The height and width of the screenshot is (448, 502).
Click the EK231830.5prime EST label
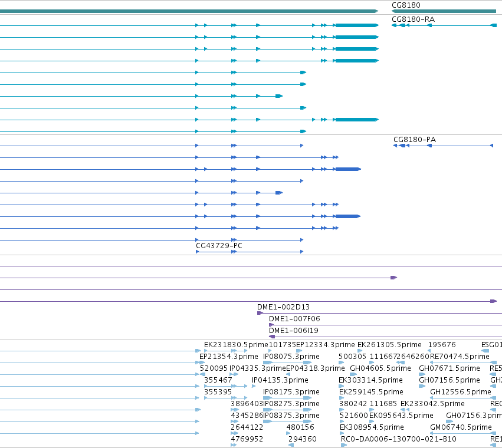[x=236, y=345]
